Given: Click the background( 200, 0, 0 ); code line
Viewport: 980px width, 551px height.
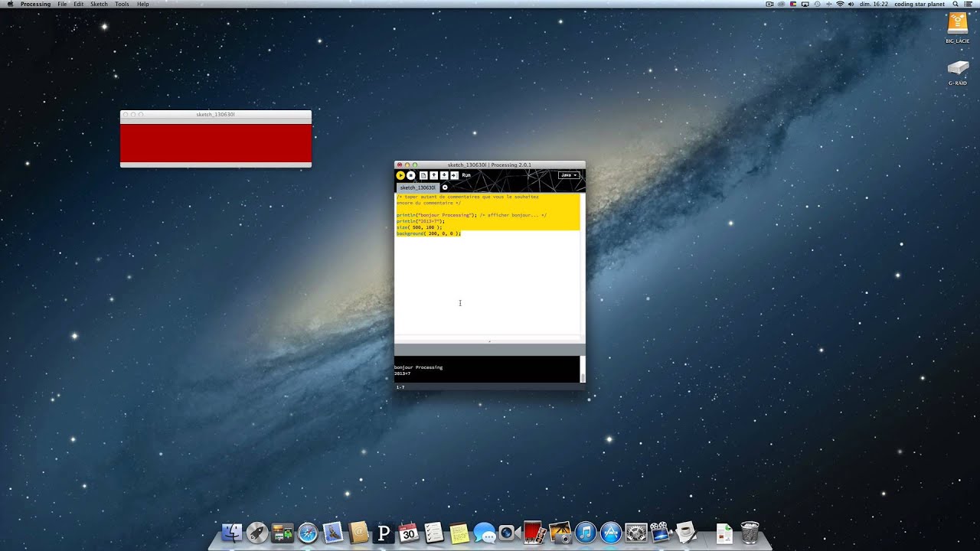Looking at the screenshot, I should pyautogui.click(x=428, y=233).
